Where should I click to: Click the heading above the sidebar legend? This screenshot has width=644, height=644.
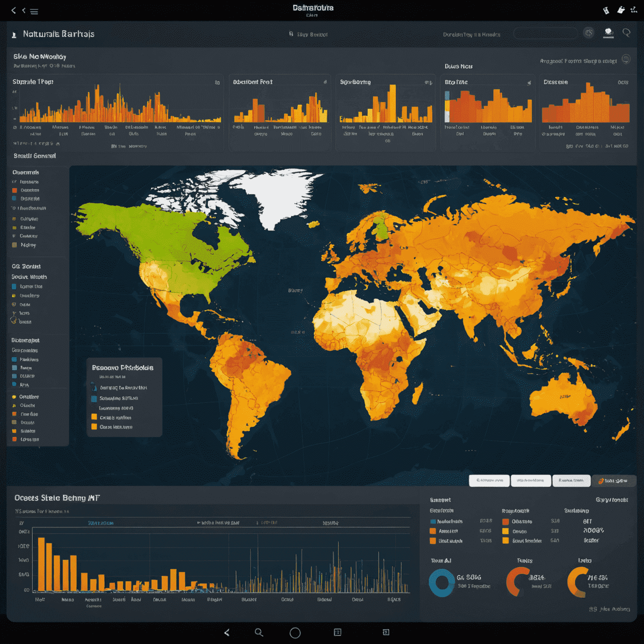pyautogui.click(x=35, y=156)
